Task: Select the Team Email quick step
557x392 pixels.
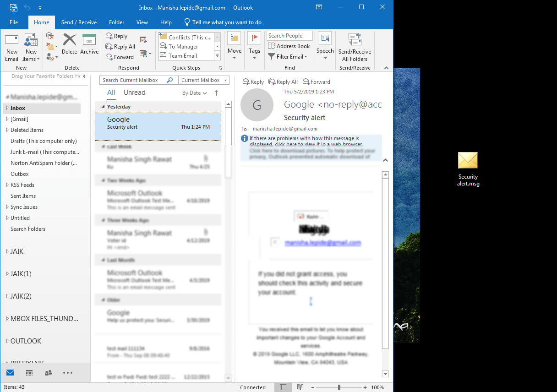Action: (x=186, y=56)
